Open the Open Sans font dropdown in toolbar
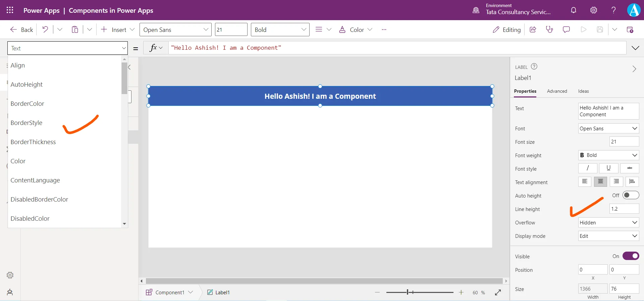The image size is (644, 301). pos(175,30)
